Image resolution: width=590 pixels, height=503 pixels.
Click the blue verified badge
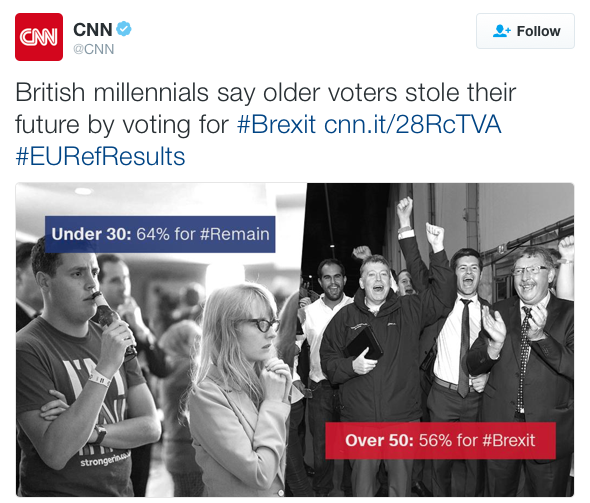click(123, 29)
